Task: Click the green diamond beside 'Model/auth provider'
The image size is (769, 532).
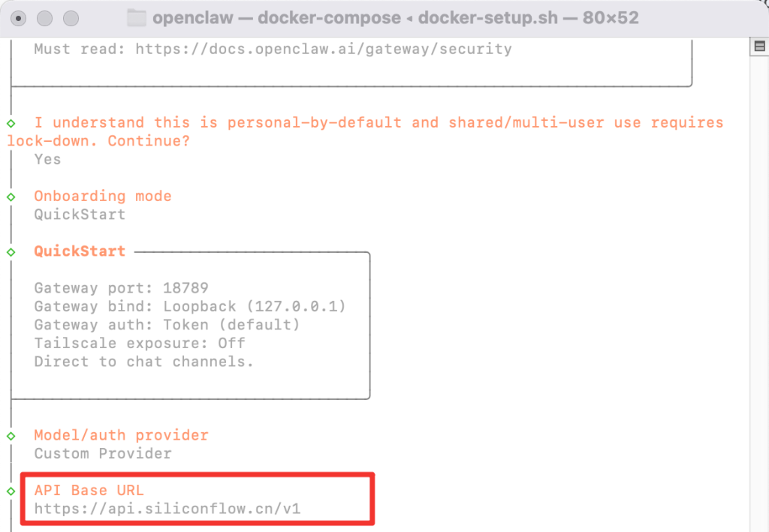Action: pos(11,435)
